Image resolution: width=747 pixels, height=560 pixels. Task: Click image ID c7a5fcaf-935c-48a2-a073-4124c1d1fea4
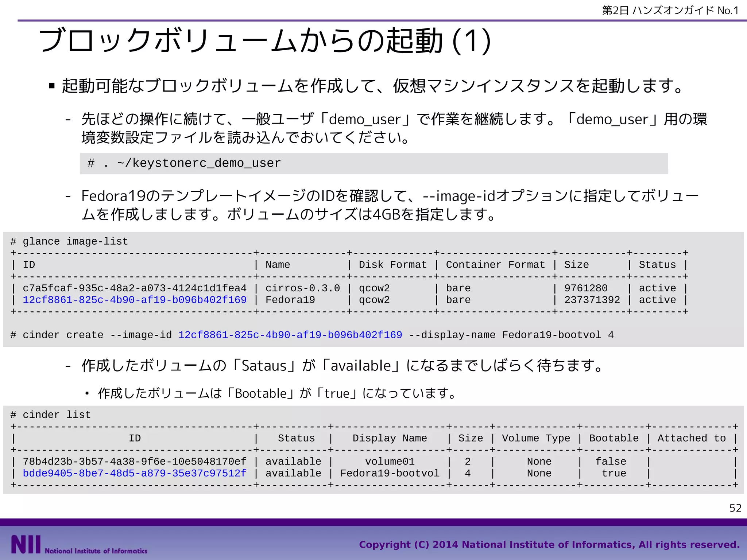pos(135,288)
